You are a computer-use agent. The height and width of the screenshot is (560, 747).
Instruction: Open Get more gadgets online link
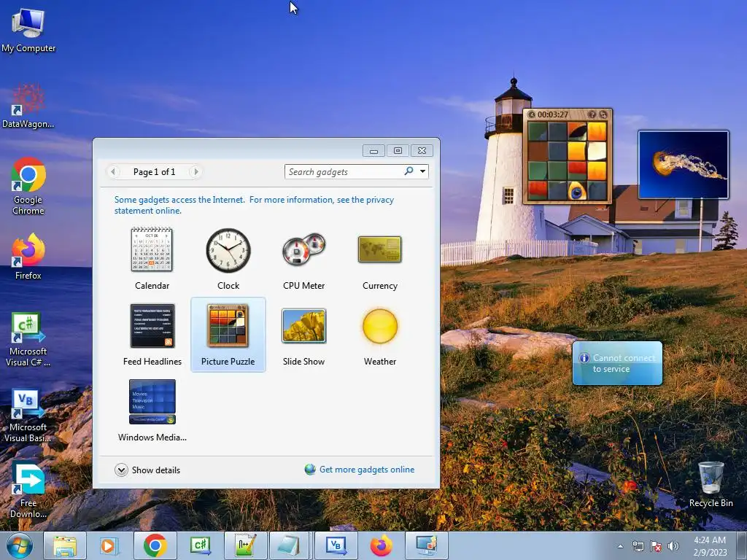coord(366,470)
